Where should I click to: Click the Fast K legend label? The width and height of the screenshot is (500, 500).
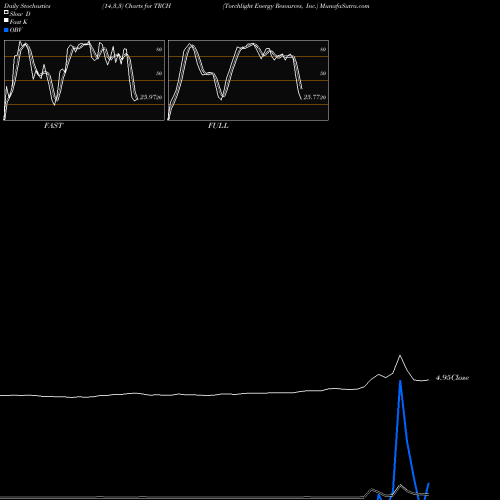coord(19,22)
